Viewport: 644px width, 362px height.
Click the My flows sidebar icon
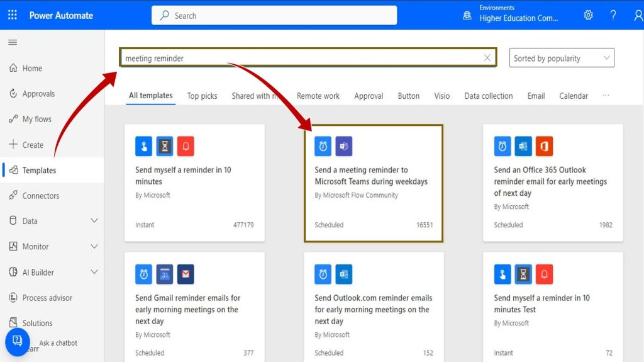pyautogui.click(x=13, y=119)
